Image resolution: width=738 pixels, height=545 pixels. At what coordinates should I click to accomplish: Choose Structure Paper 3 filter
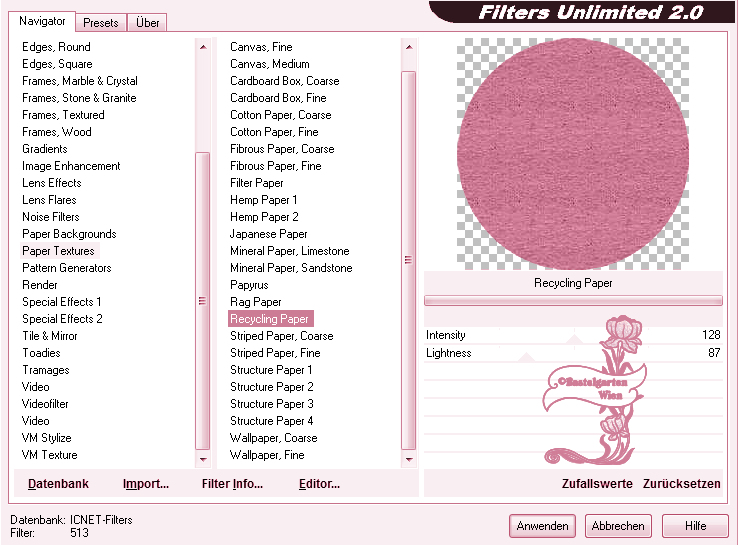click(x=272, y=404)
